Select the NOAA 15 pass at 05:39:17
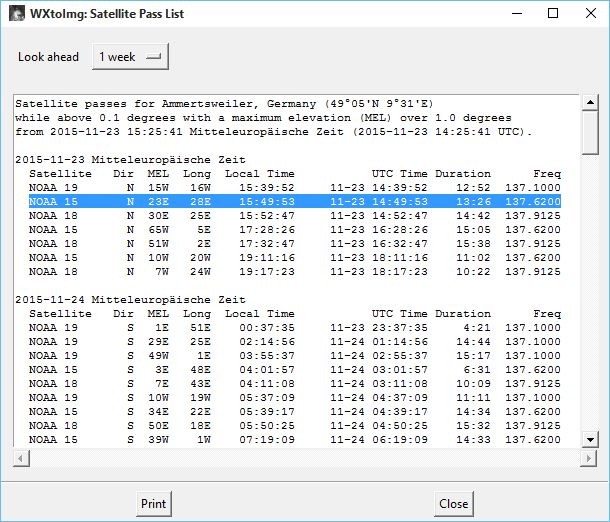 tap(294, 412)
